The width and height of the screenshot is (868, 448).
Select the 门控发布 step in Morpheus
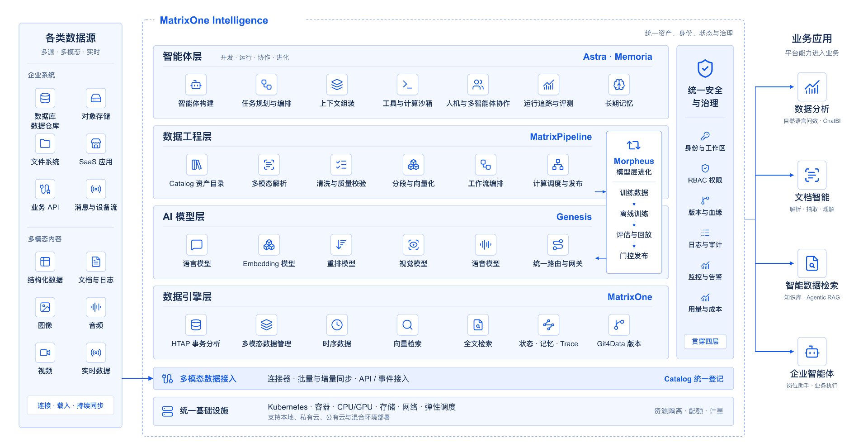[634, 256]
